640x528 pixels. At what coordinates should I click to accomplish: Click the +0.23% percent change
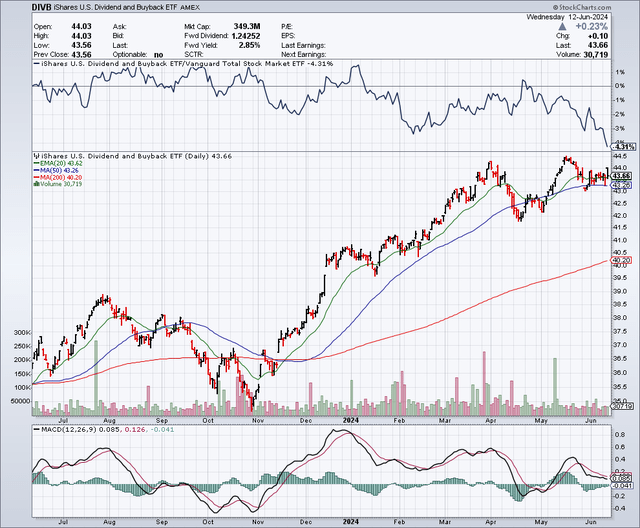(591, 27)
